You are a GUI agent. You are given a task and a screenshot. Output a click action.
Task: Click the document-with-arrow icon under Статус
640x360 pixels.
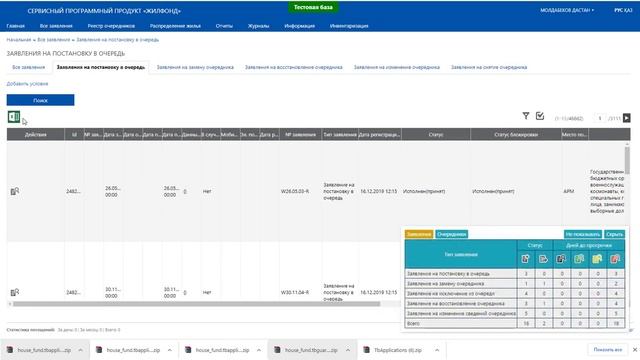click(x=543, y=259)
